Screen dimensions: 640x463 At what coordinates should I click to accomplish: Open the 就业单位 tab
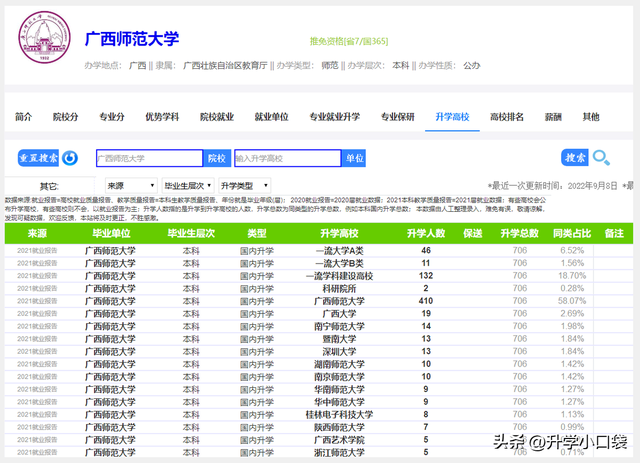pyautogui.click(x=271, y=117)
